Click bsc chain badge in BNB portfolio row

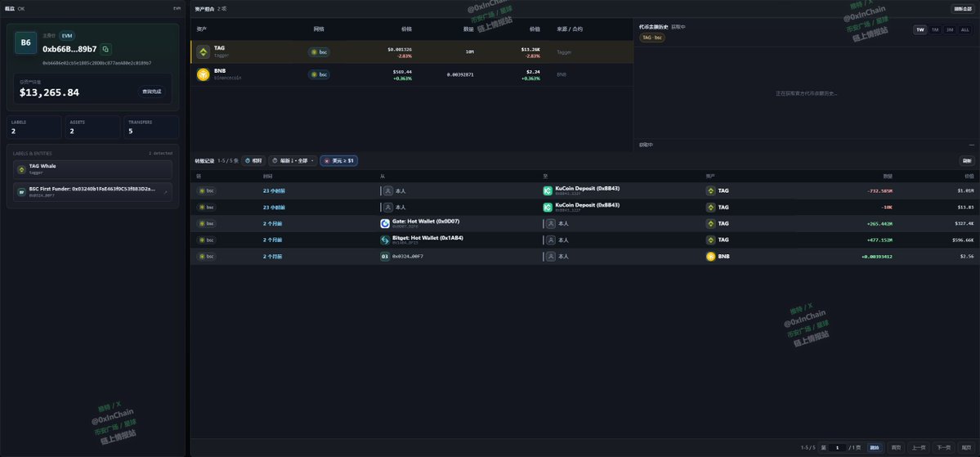tap(320, 74)
